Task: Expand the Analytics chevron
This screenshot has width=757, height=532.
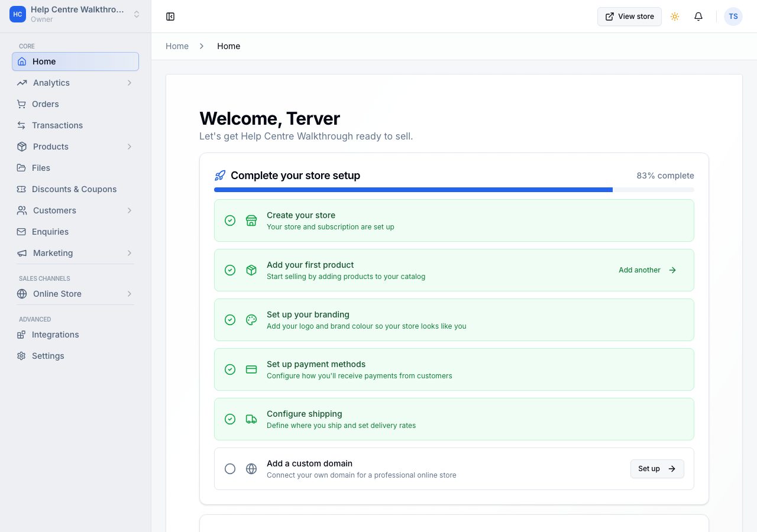Action: (130, 83)
